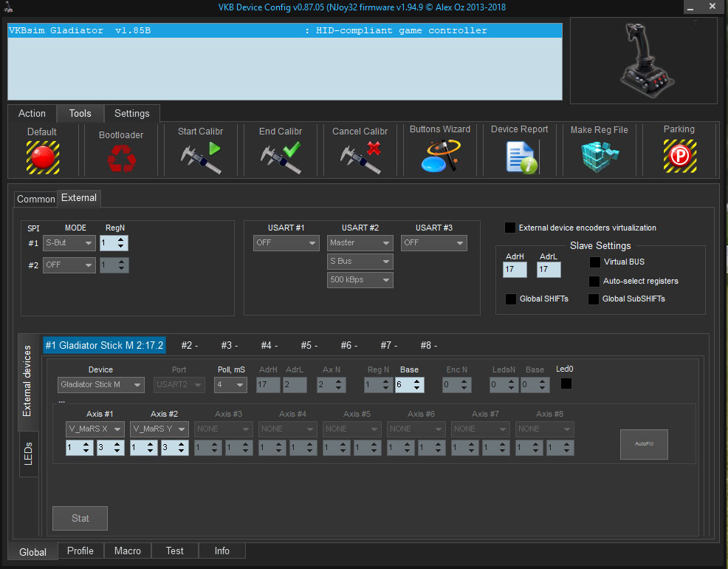
Task: Open the Device Report icon
Action: [520, 157]
